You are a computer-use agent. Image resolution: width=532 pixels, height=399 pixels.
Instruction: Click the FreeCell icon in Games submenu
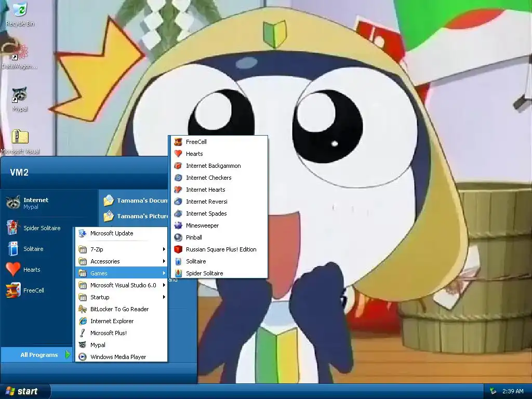point(178,142)
